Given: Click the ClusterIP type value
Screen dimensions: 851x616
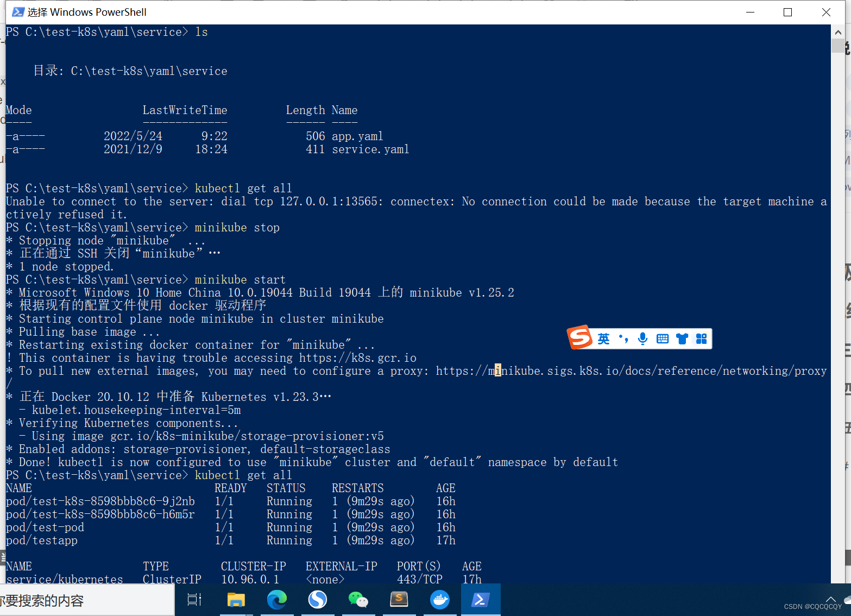Looking at the screenshot, I should coord(172,579).
